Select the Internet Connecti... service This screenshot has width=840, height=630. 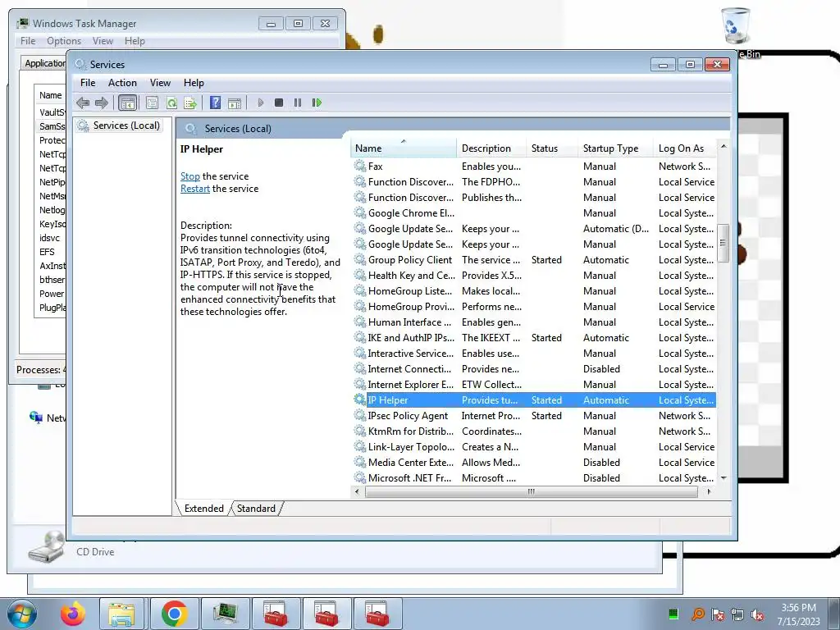click(534, 369)
